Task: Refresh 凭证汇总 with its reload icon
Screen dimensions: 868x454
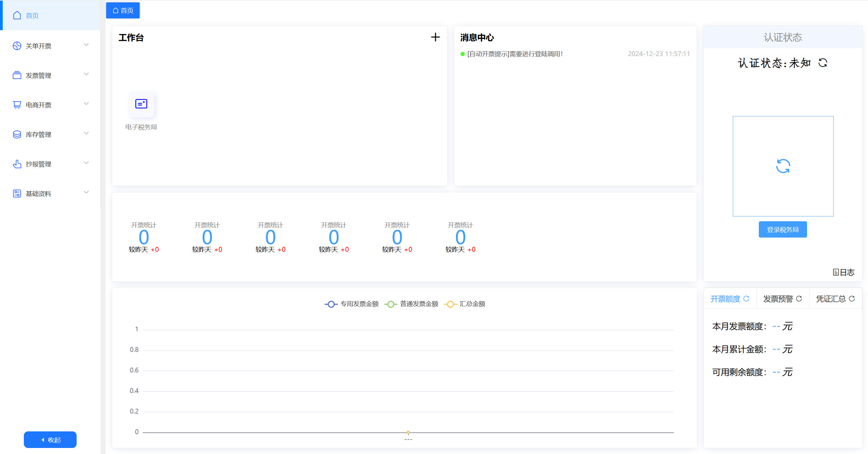Action: (852, 299)
